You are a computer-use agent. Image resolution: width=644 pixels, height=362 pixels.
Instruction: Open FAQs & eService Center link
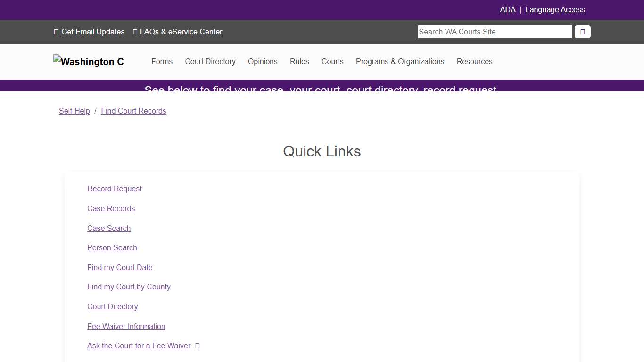click(181, 32)
